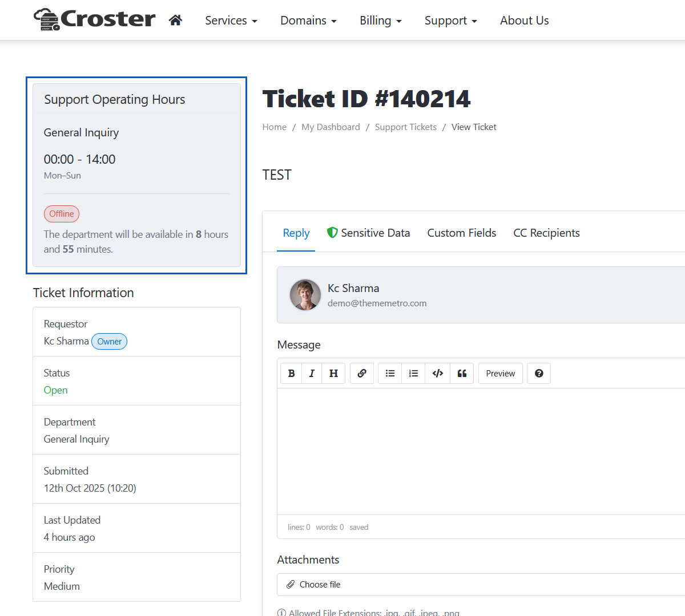Insert code block using code icon
Viewport: 685px width, 616px height.
(438, 374)
